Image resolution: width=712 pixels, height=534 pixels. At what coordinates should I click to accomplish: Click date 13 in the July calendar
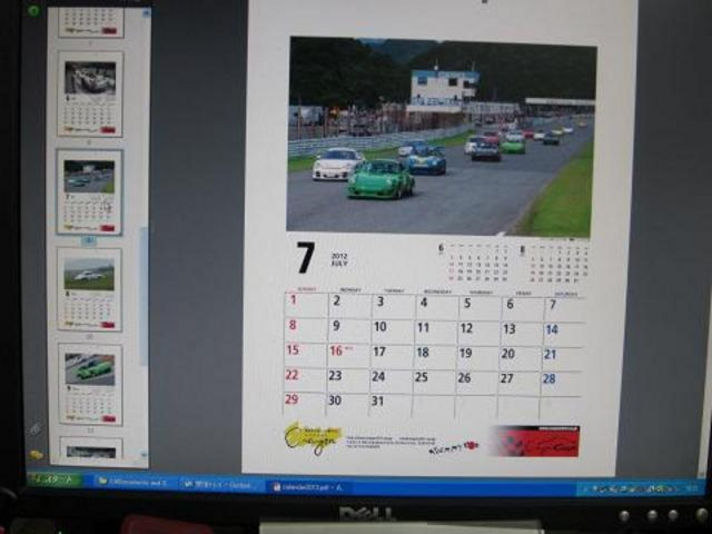click(509, 329)
